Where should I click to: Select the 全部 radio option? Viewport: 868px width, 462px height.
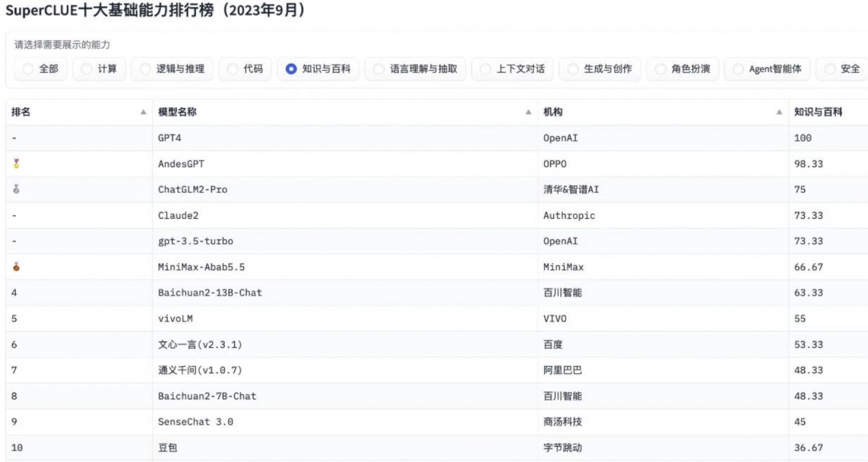pos(28,69)
